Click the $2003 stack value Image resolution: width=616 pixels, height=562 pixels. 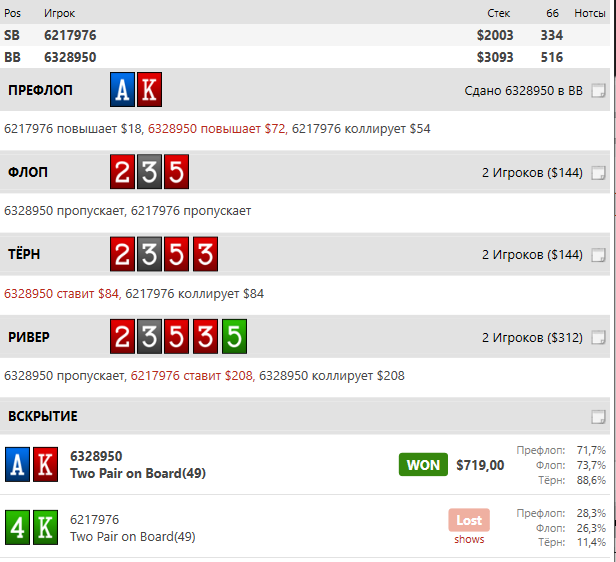[x=495, y=35]
